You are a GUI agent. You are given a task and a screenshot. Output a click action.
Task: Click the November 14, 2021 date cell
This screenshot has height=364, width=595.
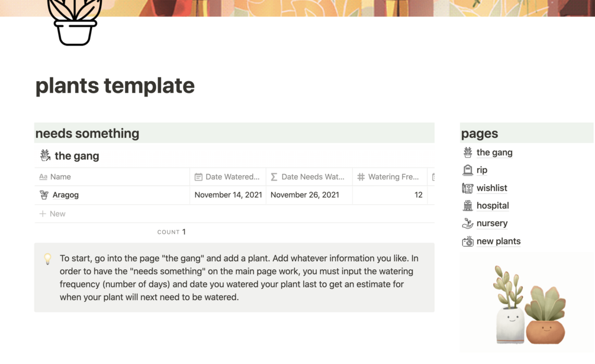tap(228, 195)
